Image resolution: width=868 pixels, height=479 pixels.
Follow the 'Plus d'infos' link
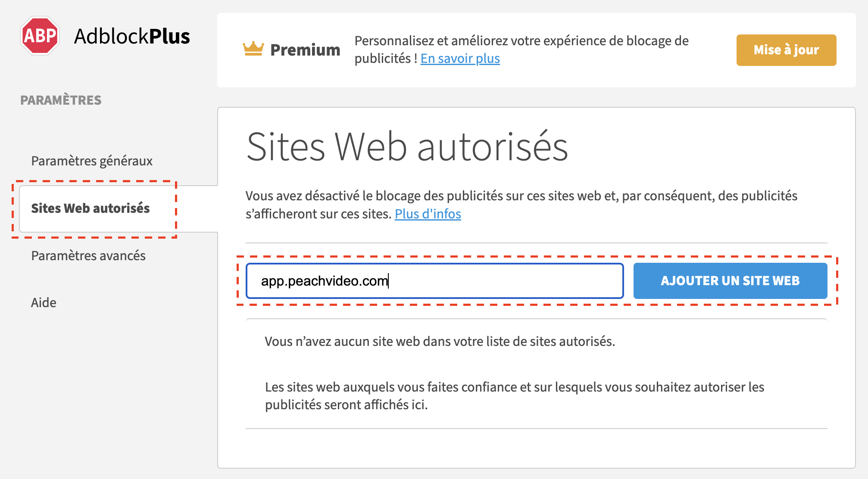coord(428,214)
